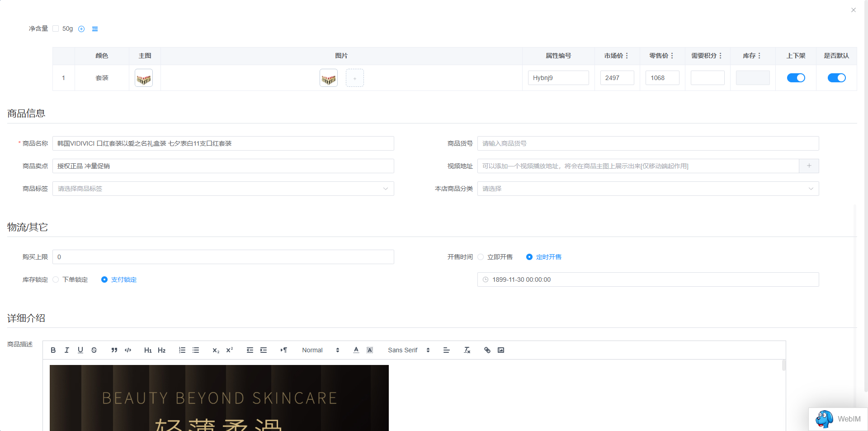
Task: Click the strikethrough icon
Action: (x=94, y=350)
